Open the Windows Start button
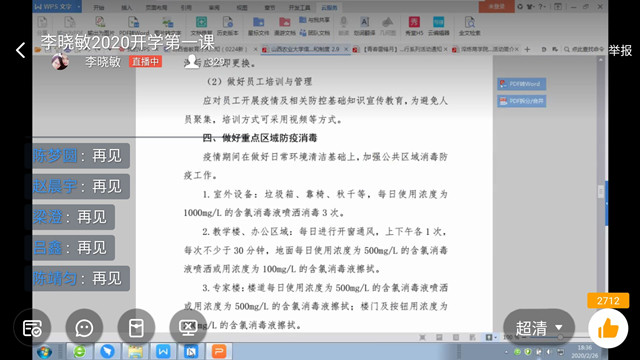 [x=44, y=351]
